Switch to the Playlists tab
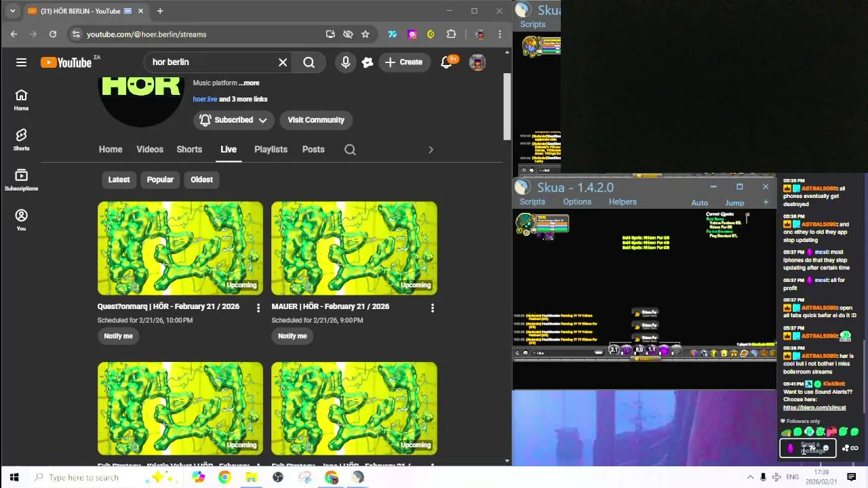The height and width of the screenshot is (488, 868). (271, 149)
